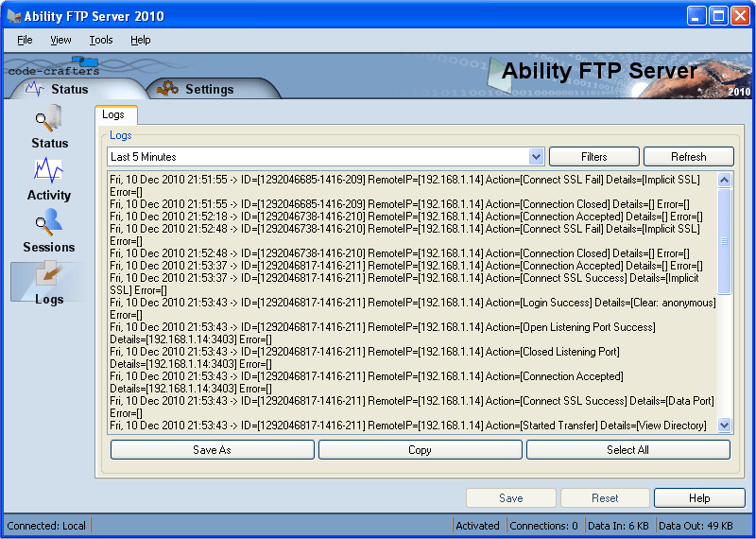
Task: Click the log scrollbar down arrow
Action: coord(724,426)
